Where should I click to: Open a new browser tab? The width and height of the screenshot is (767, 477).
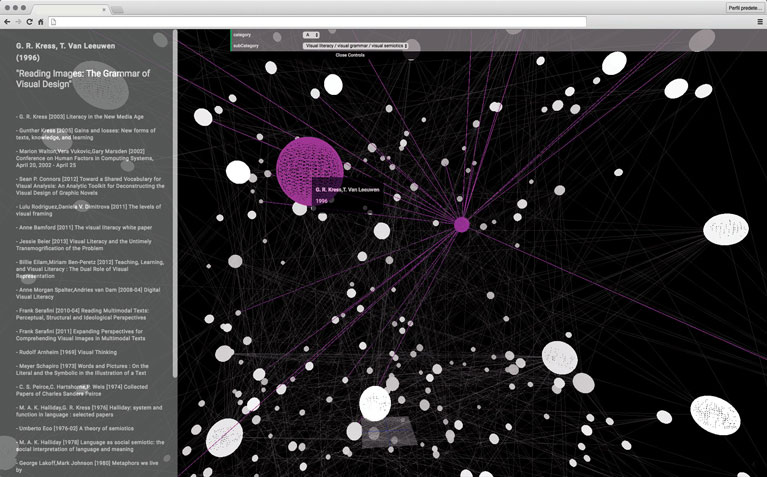point(117,9)
